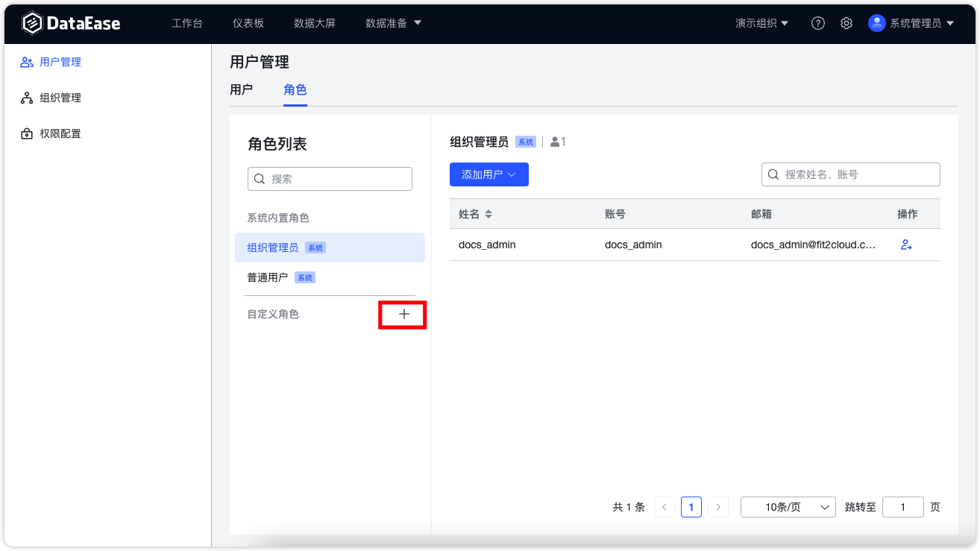
Task: Sort the 姓名 column
Action: pyautogui.click(x=489, y=214)
